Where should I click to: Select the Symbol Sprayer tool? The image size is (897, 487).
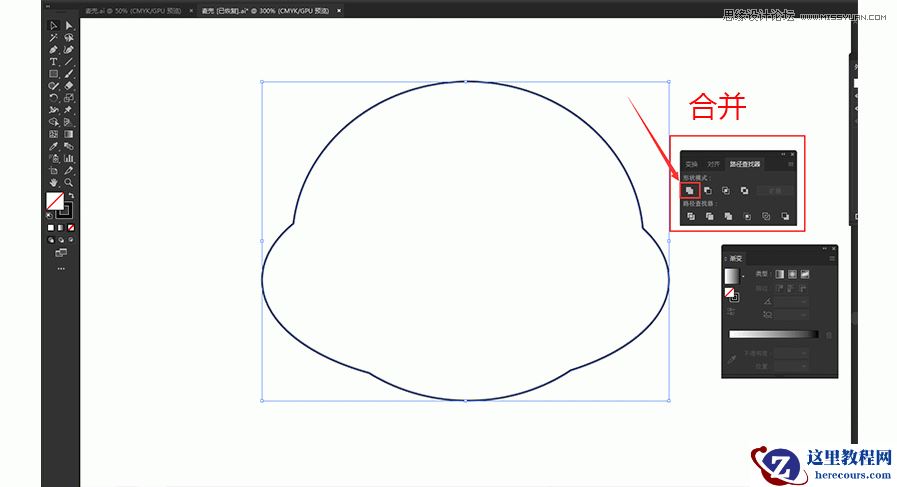point(53,159)
